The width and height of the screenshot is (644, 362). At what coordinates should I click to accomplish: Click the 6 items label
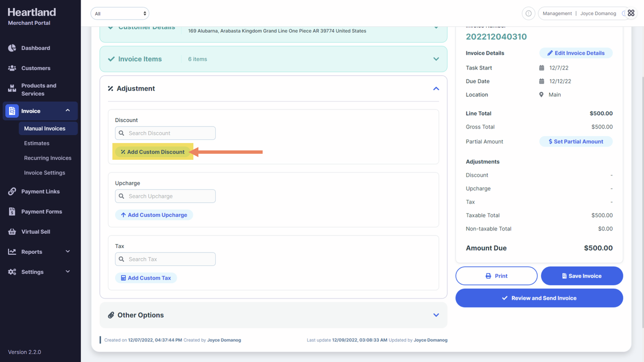(x=198, y=59)
